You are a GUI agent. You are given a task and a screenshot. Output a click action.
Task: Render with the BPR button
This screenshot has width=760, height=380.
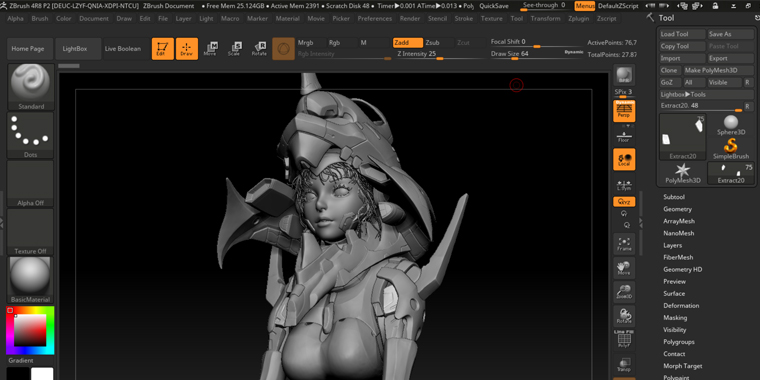tap(624, 75)
